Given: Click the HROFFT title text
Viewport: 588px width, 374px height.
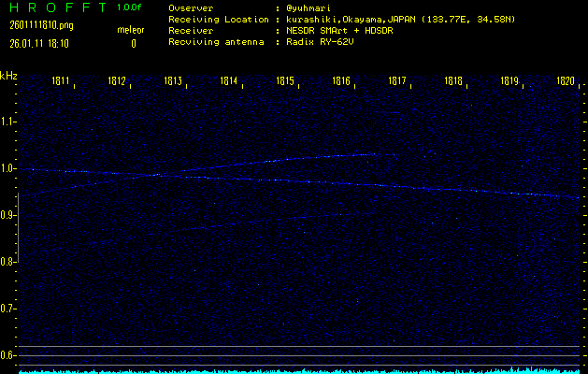Looking at the screenshot, I should coord(56,7).
